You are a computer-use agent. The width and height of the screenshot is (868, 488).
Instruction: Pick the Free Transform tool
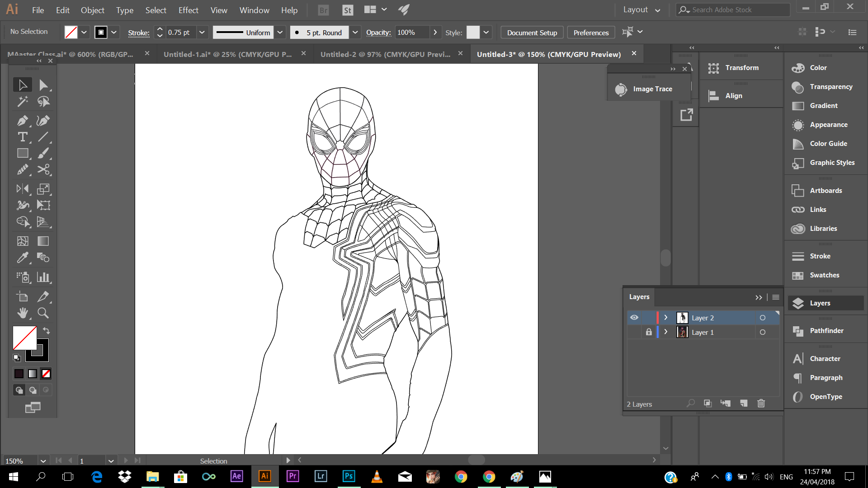tap(43, 205)
